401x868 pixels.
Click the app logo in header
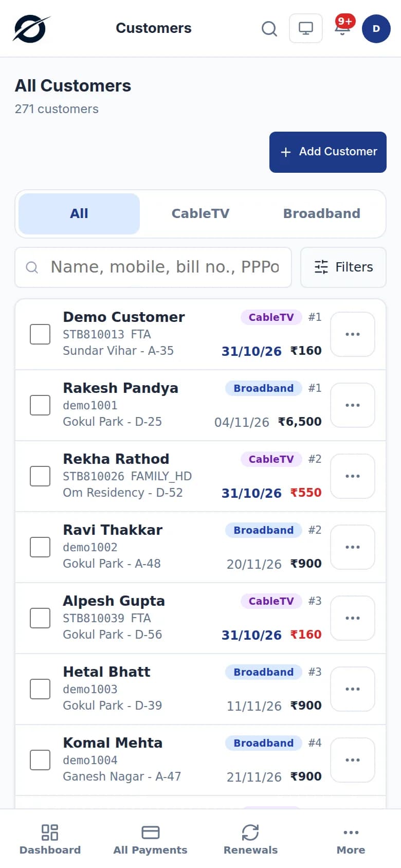pos(31,29)
